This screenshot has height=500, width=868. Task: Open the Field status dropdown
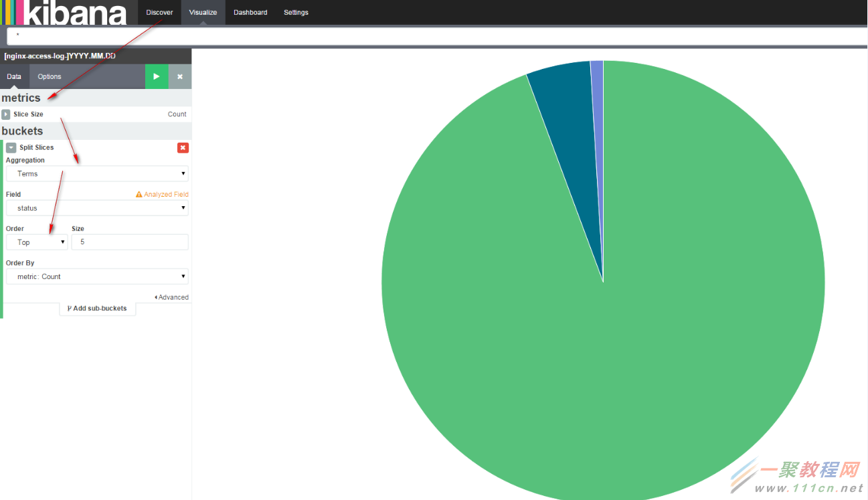click(x=97, y=208)
